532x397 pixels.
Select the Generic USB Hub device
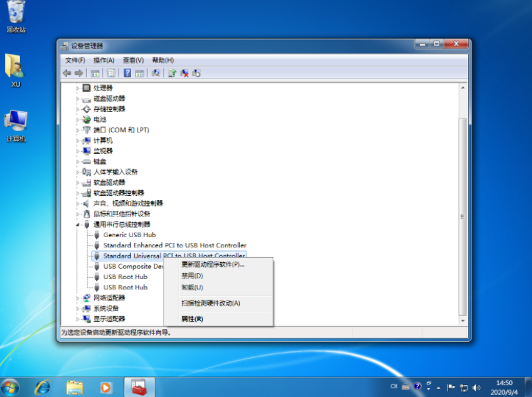130,235
